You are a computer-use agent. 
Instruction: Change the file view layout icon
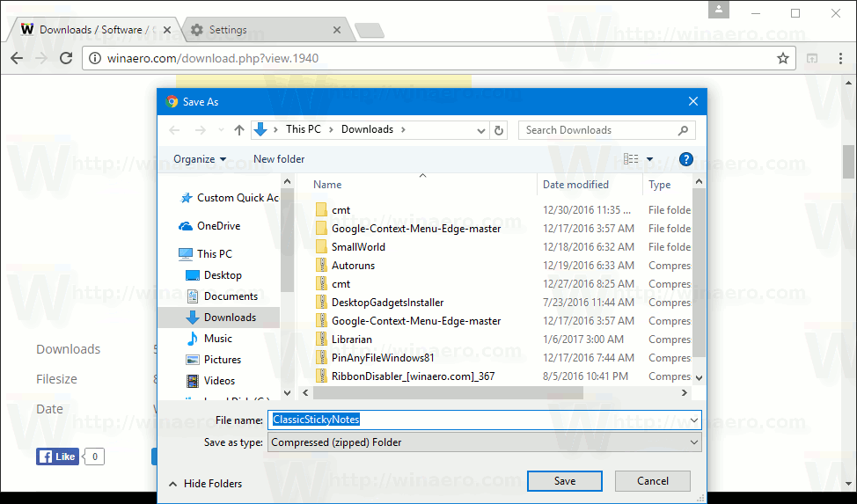631,159
